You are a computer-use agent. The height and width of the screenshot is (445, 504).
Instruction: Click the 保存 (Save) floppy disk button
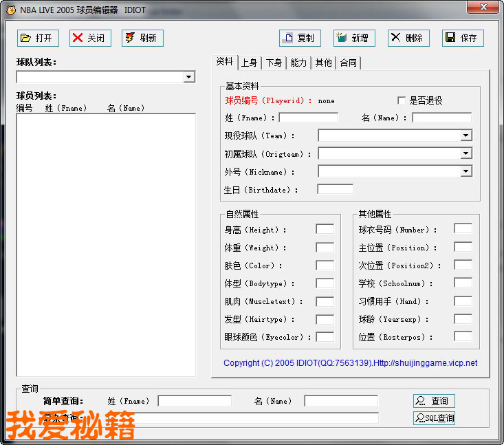pos(463,38)
